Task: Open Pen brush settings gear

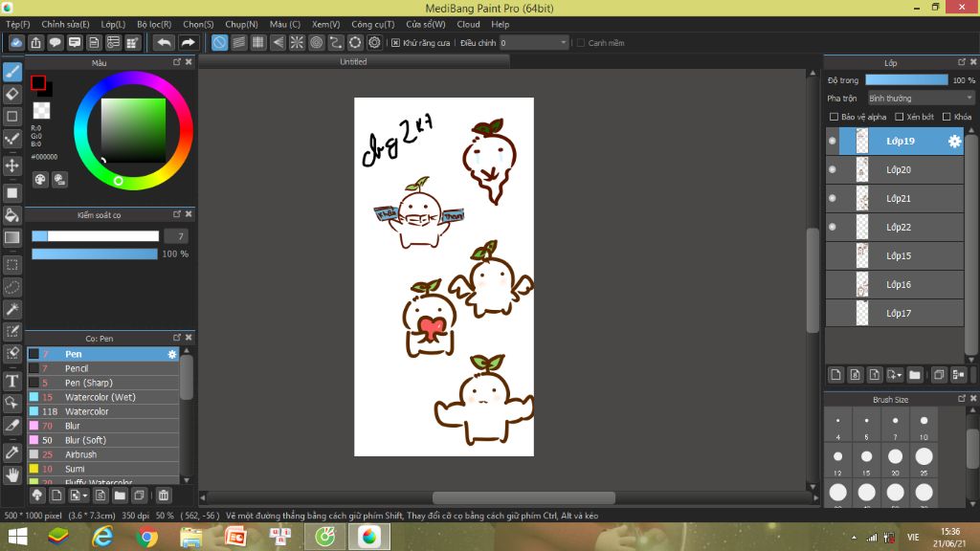Action: (172, 354)
